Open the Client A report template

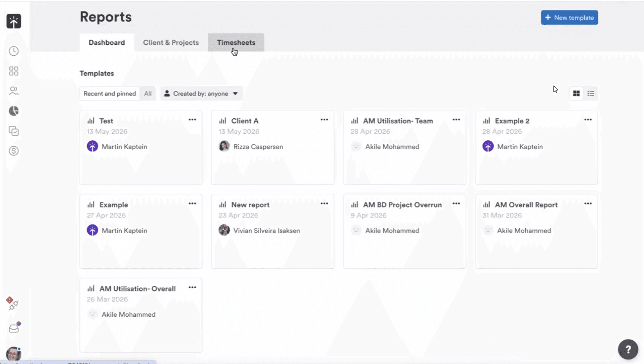tap(273, 147)
